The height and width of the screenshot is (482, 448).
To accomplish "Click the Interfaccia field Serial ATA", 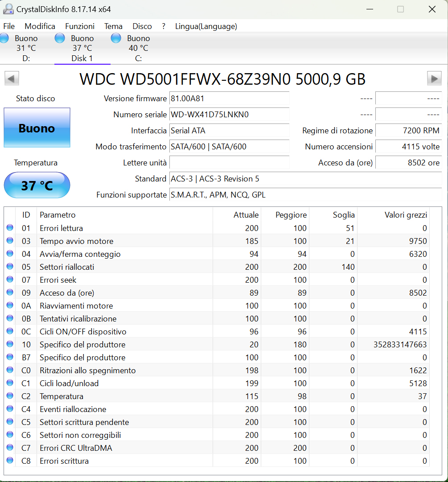I will 229,130.
